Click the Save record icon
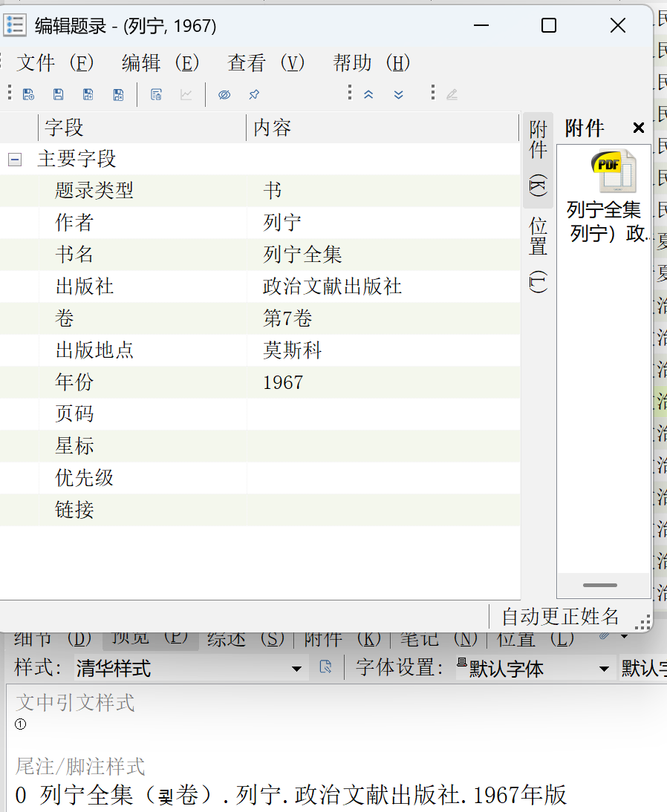Viewport: 667px width, 812px height. pyautogui.click(x=59, y=94)
